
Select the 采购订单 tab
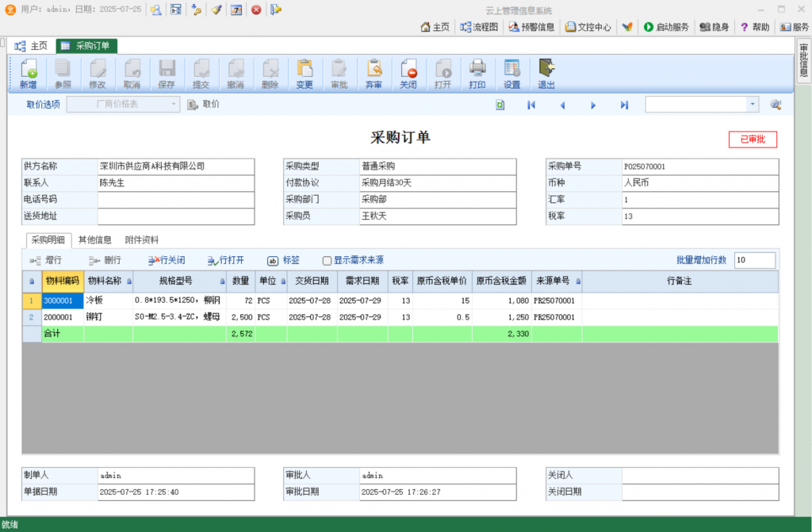[x=86, y=46]
